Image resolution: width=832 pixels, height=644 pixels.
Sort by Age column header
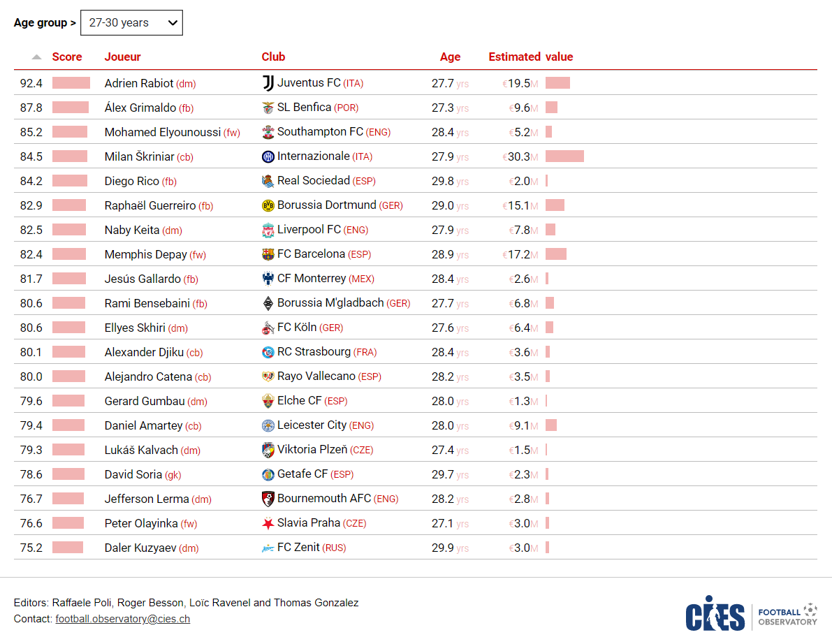pyautogui.click(x=450, y=57)
